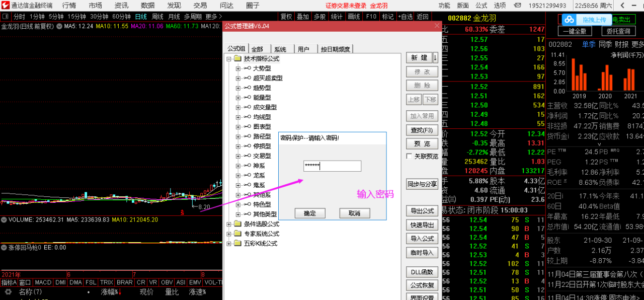Screen dimensions: 644x300
Task: Confirm password with 确定 button
Action: [310, 213]
